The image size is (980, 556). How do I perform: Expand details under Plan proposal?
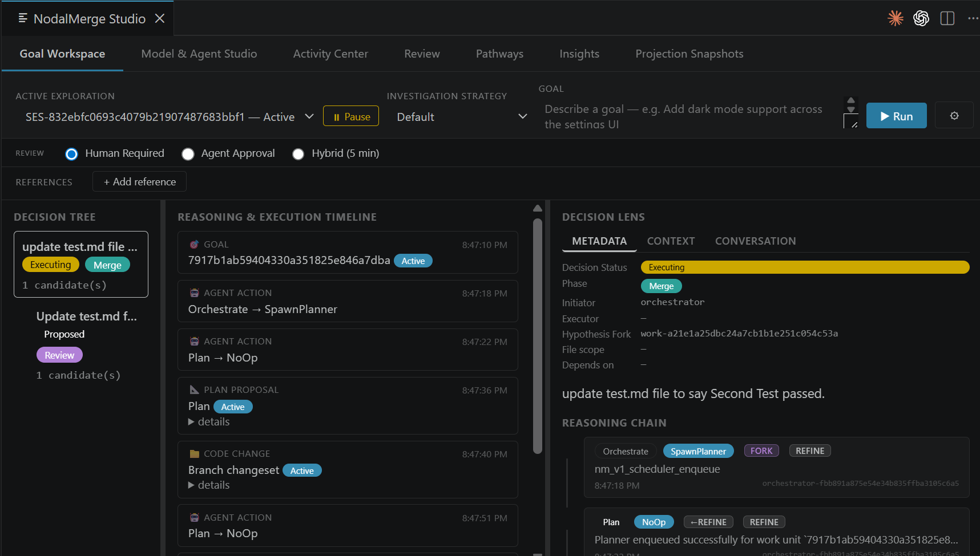click(x=209, y=421)
